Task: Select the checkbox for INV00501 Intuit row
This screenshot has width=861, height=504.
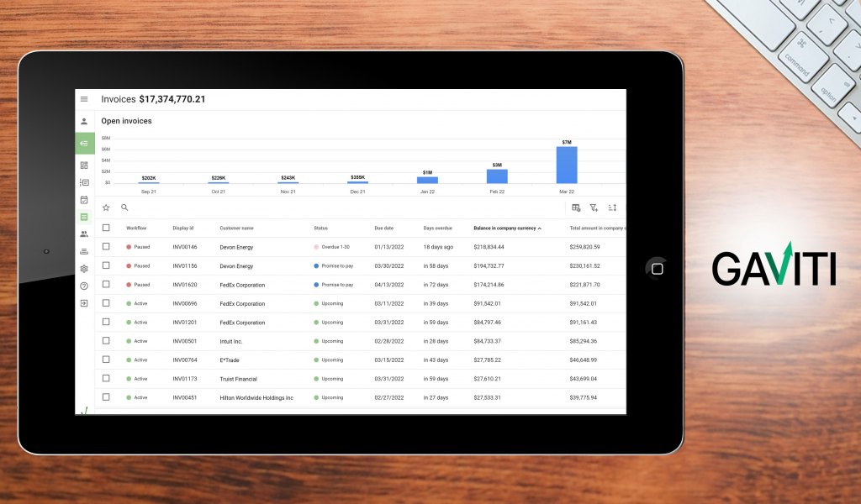Action: [x=106, y=341]
